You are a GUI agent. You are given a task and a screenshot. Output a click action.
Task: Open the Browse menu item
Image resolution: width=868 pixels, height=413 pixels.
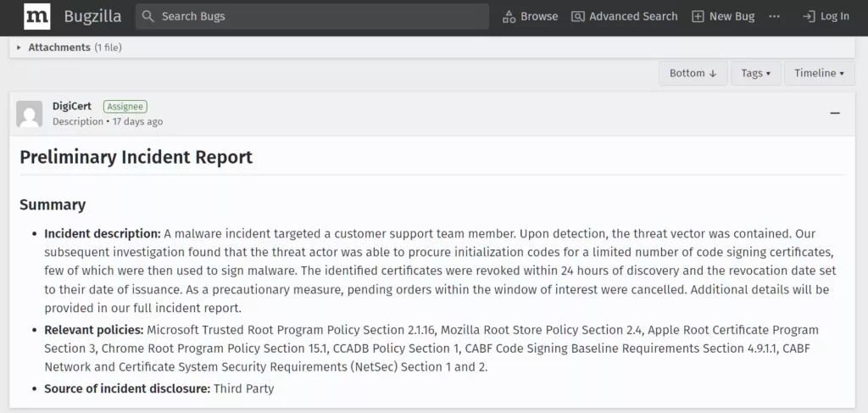tap(531, 17)
